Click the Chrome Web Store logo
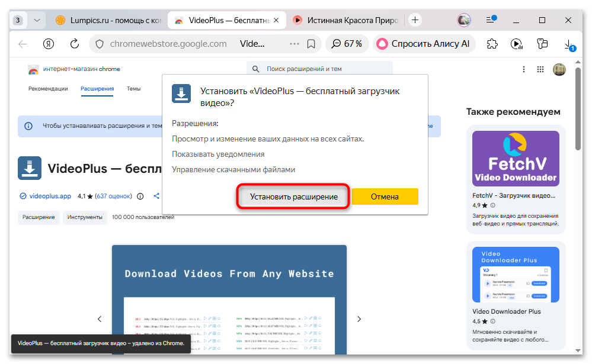The image size is (592, 364). point(33,69)
